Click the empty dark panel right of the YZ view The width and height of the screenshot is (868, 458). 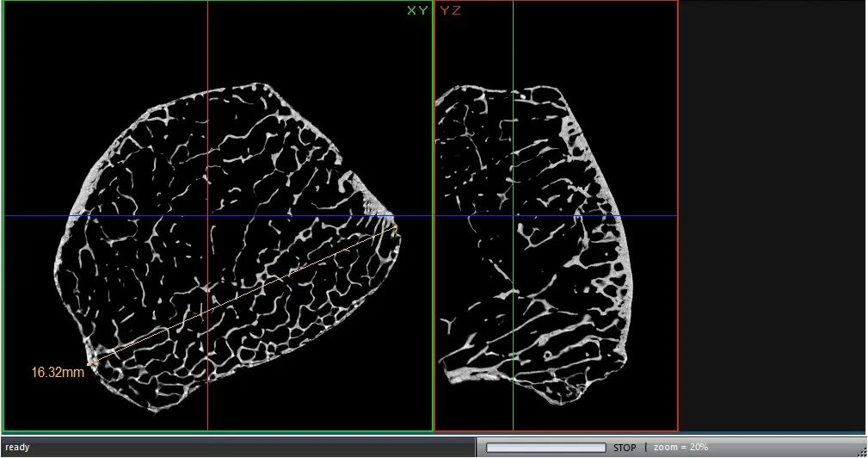tap(772, 215)
